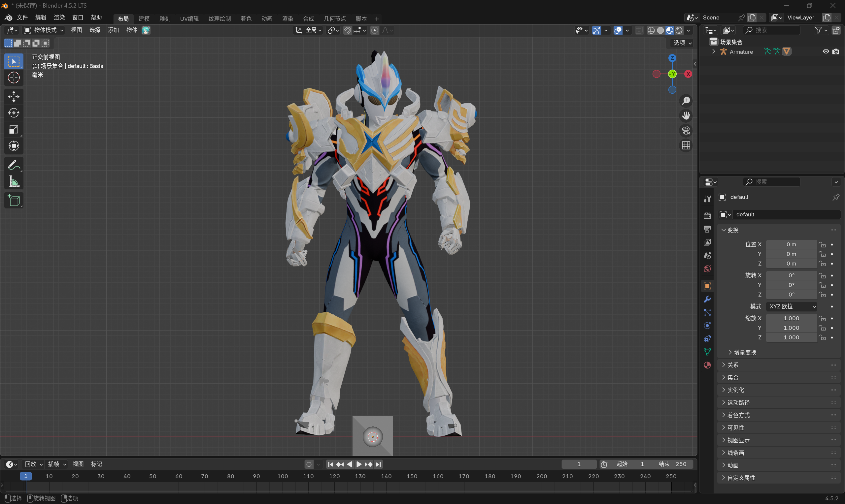
Task: Hide Armature with eye icon
Action: (x=826, y=52)
